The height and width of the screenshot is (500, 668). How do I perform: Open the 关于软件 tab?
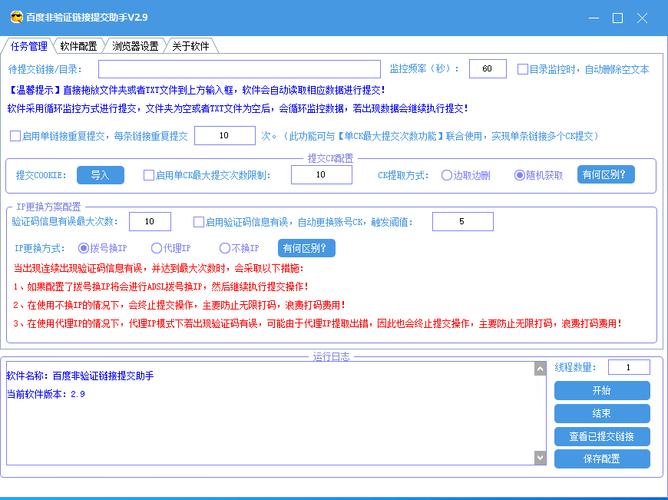point(190,46)
